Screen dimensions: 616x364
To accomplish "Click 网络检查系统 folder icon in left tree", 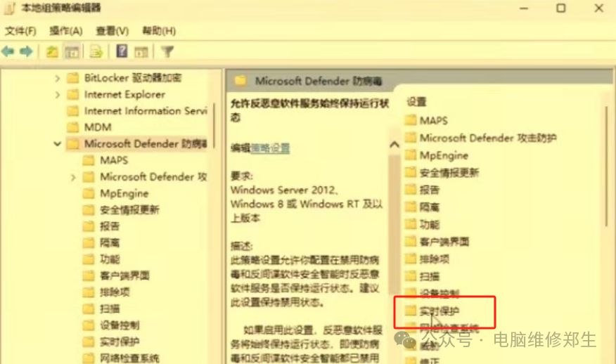I will click(x=89, y=358).
